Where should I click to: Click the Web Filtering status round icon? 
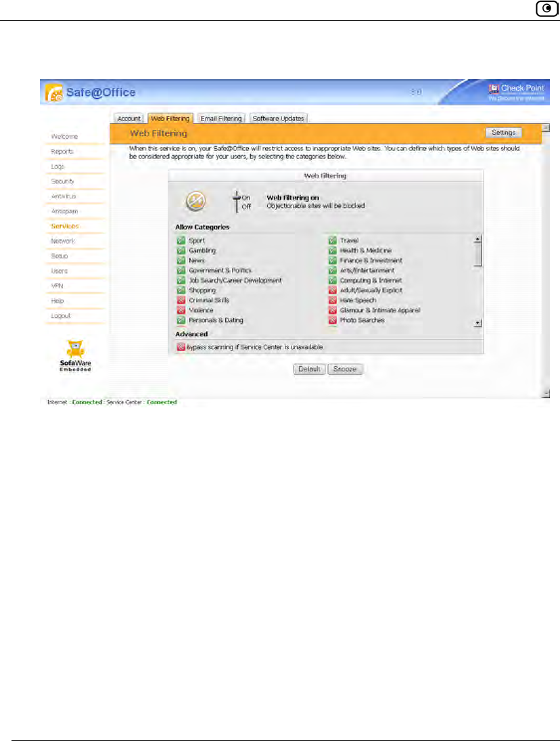(196, 201)
